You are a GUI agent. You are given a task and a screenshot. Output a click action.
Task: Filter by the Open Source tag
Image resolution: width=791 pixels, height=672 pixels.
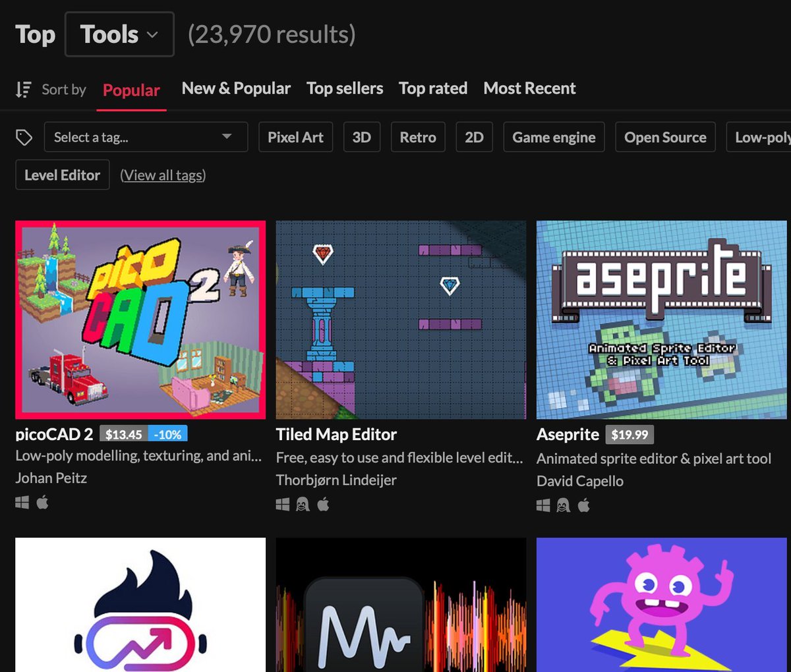(x=665, y=137)
